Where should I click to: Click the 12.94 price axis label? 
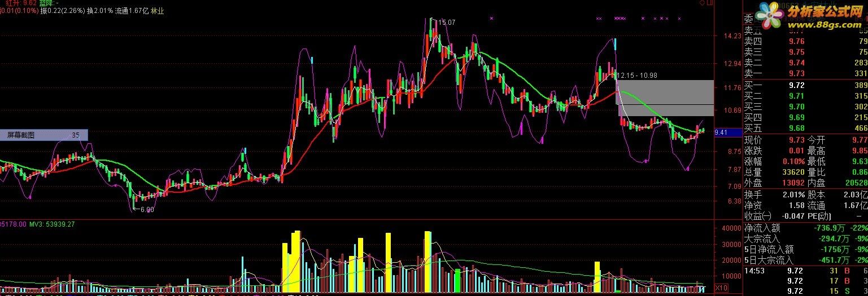click(x=732, y=63)
